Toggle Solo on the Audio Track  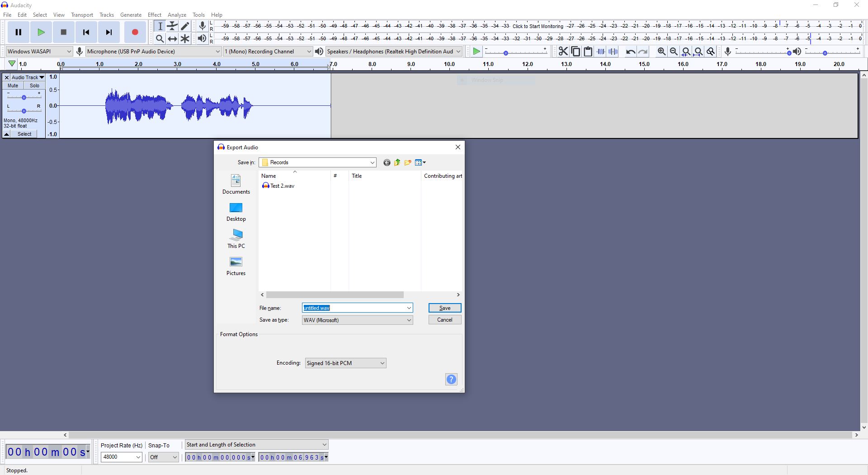tap(34, 85)
